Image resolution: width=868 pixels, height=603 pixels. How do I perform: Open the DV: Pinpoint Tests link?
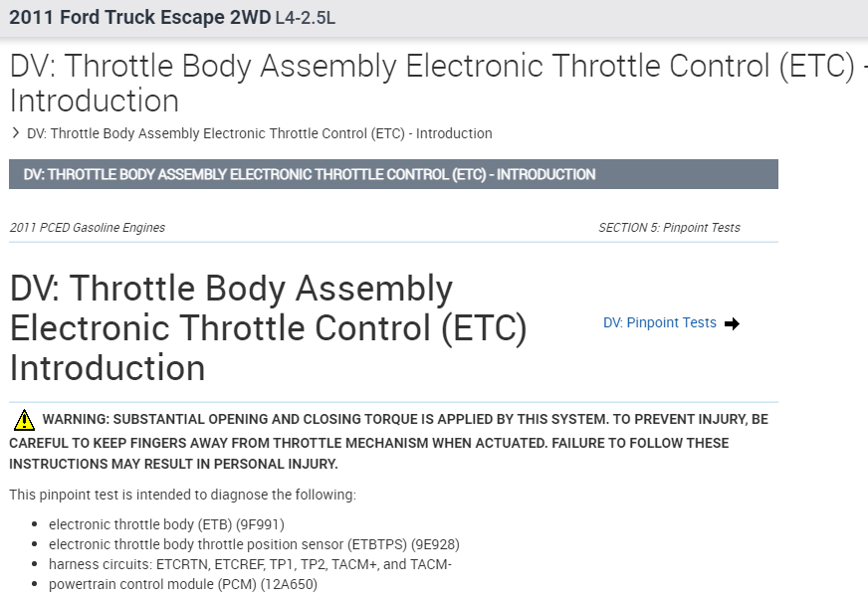659,323
